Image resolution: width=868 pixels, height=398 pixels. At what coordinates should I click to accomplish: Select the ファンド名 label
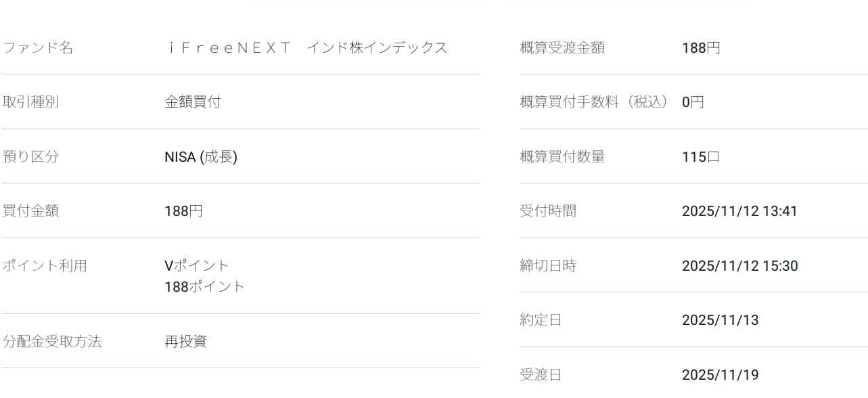click(37, 48)
